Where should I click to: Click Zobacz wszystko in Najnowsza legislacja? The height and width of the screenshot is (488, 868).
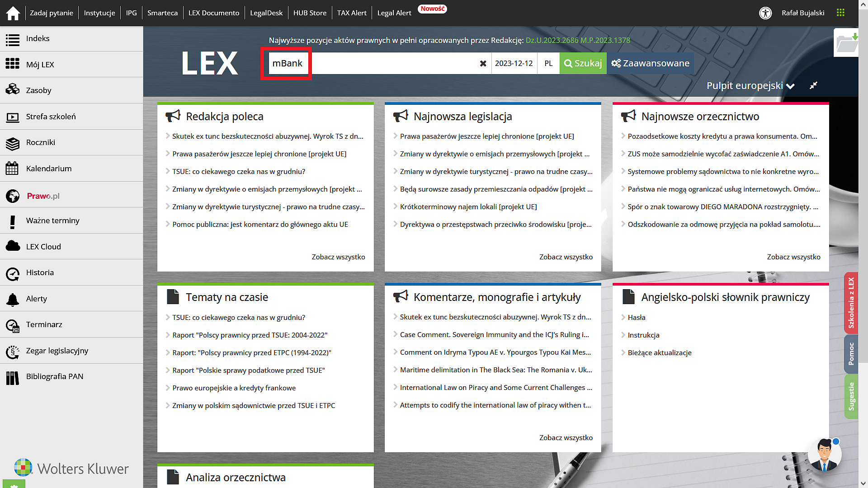(566, 257)
